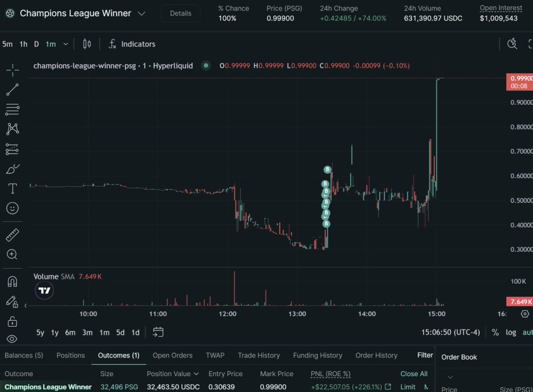This screenshot has height=392, width=533.
Task: Click the PNL (ROE %) column header
Action: point(331,374)
